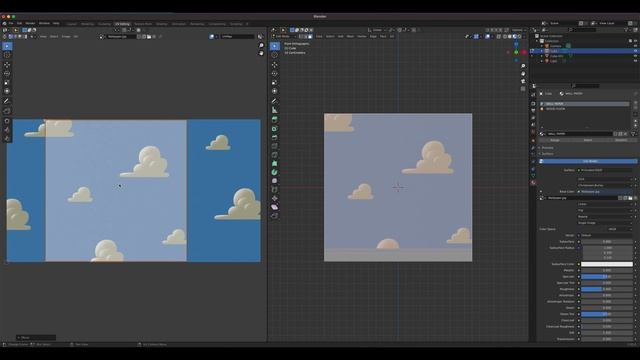
Task: Switch to the Texture Paint workspace tab
Action: tap(143, 24)
